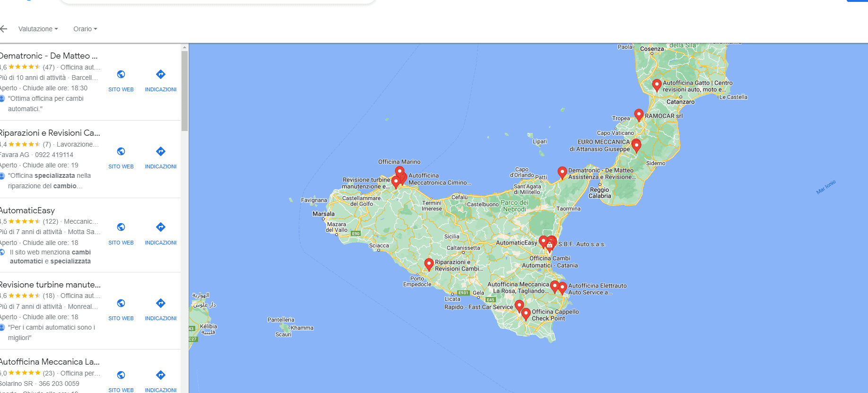Click the Cosenza city label
The image size is (868, 393).
pos(652,49)
